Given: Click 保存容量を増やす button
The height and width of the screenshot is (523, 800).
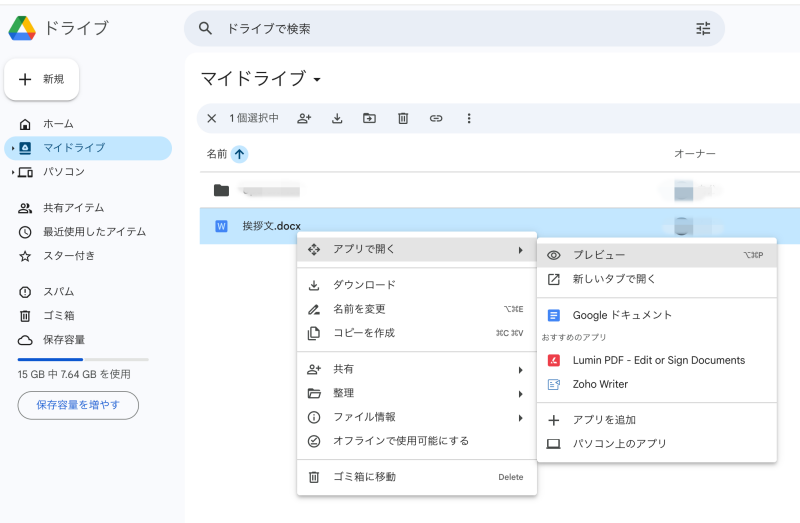Looking at the screenshot, I should point(78,405).
